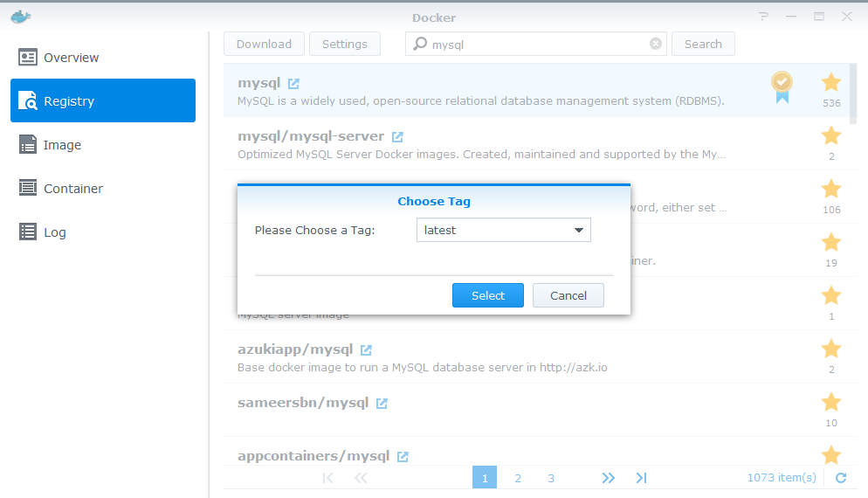Image resolution: width=868 pixels, height=498 pixels.
Task: Open the Container section
Action: tap(103, 189)
